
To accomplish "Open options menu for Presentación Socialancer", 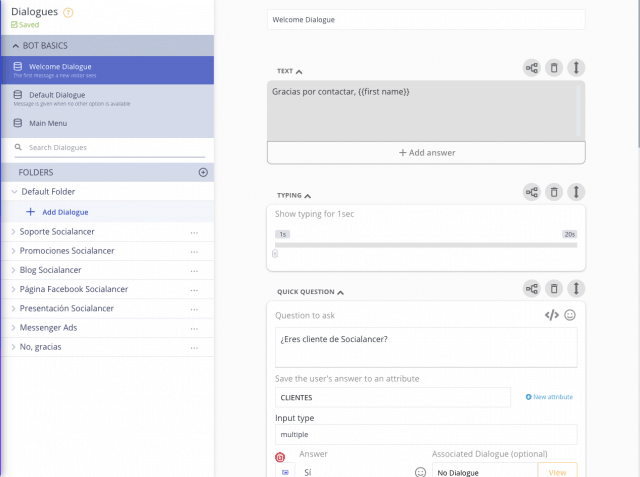I will (194, 309).
